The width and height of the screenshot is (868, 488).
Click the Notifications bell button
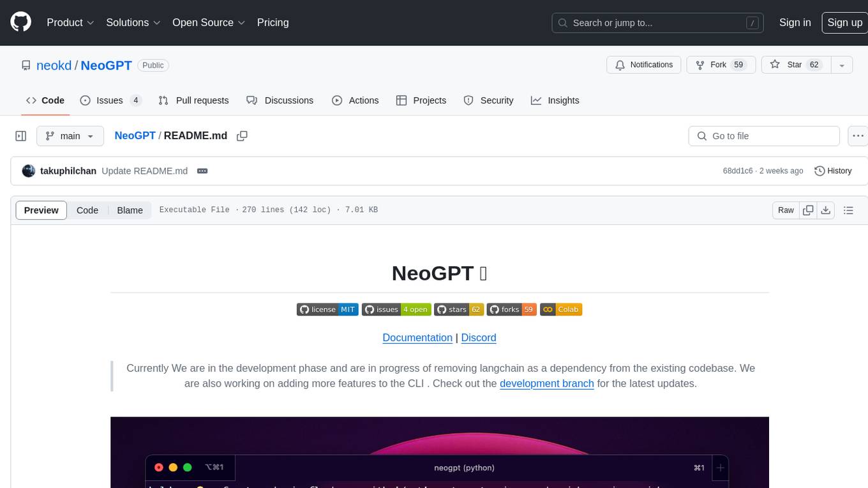pos(644,65)
